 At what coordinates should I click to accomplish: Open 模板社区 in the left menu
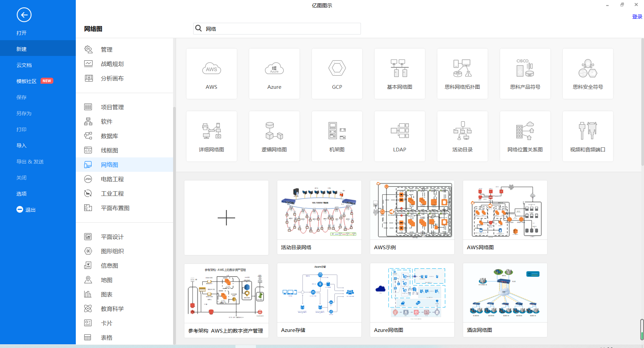[38, 81]
